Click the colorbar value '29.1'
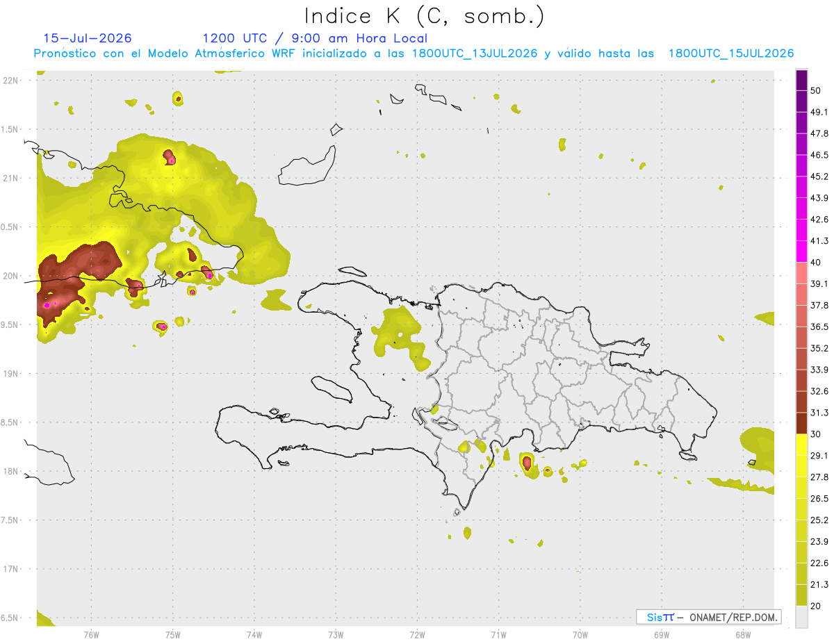This screenshot has height=644, width=834. 819,456
